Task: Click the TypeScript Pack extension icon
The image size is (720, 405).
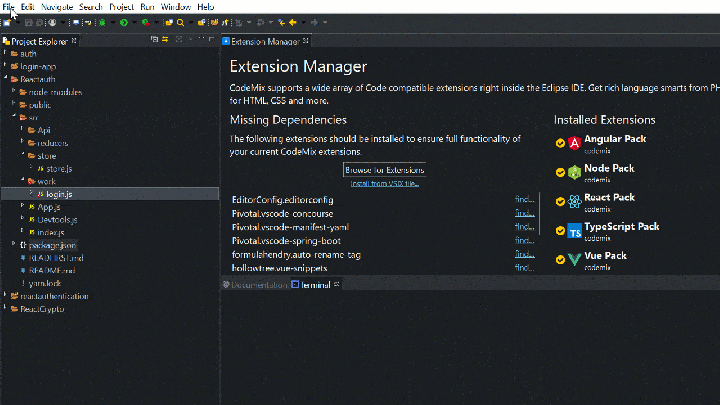Action: [575, 231]
